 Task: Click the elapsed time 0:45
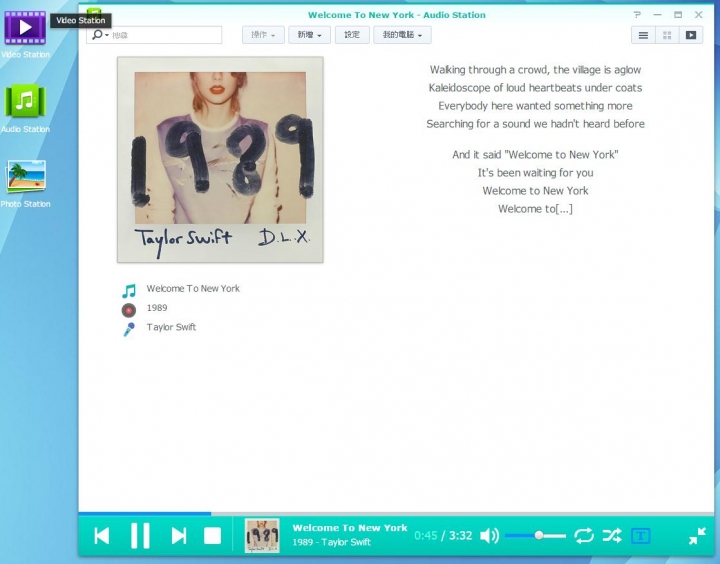(x=426, y=536)
